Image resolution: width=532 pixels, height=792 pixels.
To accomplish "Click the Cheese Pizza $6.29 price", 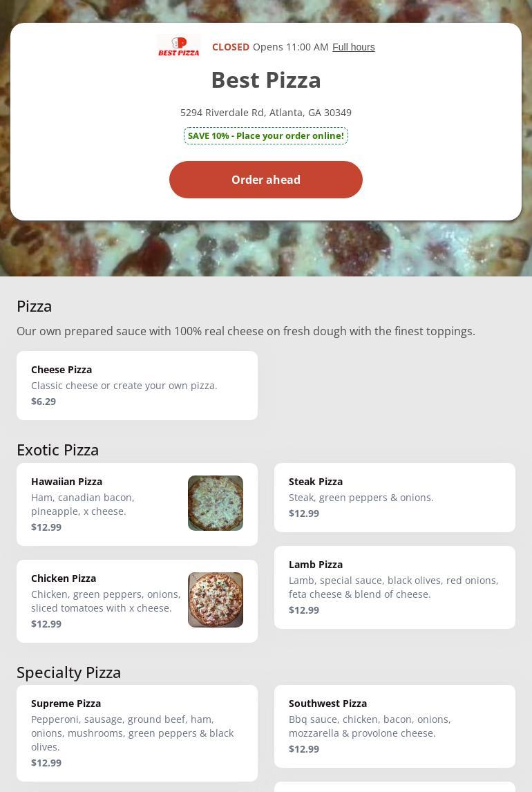I will click(44, 402).
